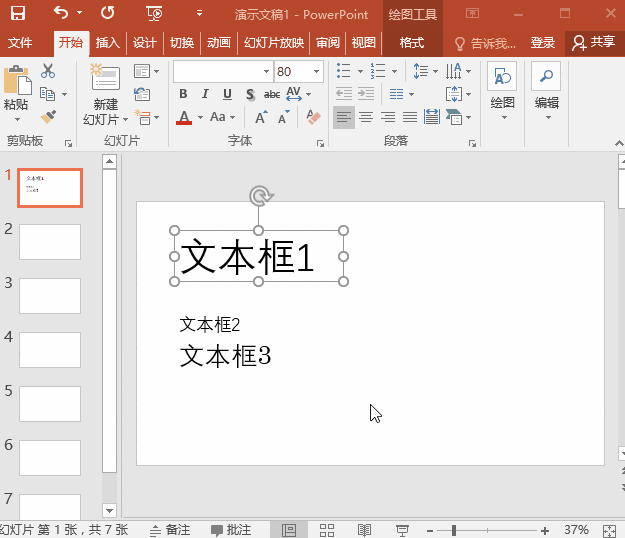
Task: Open the 插入 ribbon tab
Action: (x=108, y=43)
